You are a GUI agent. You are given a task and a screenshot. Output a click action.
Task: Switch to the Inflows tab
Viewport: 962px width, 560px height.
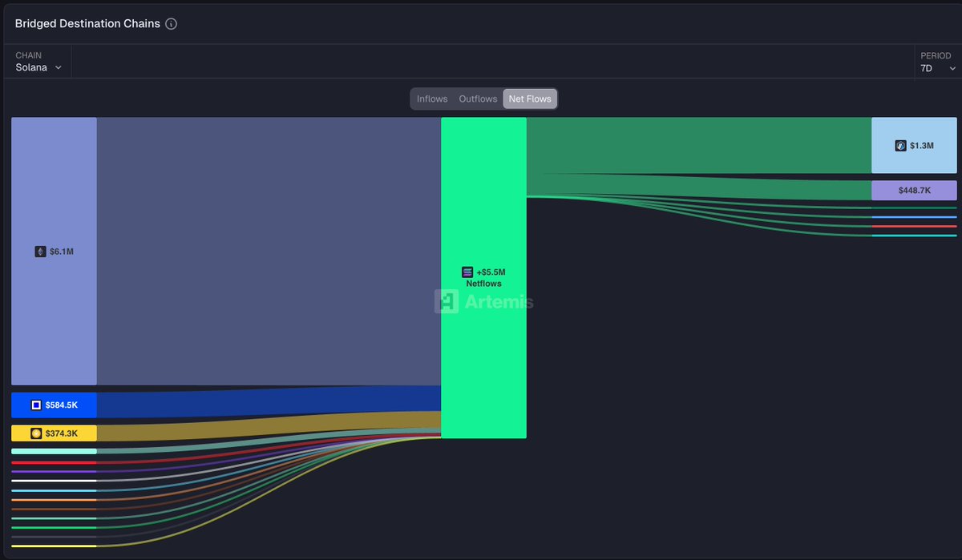(x=432, y=99)
